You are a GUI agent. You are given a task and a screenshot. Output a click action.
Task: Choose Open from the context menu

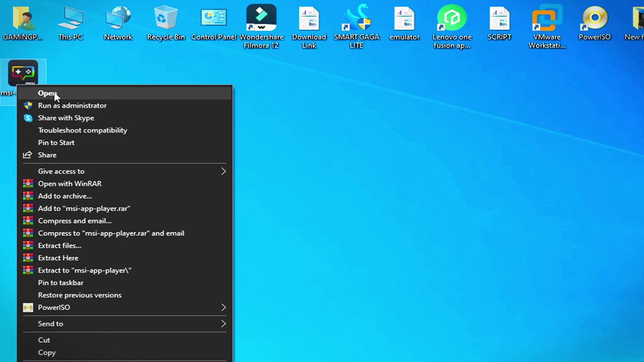pos(125,93)
